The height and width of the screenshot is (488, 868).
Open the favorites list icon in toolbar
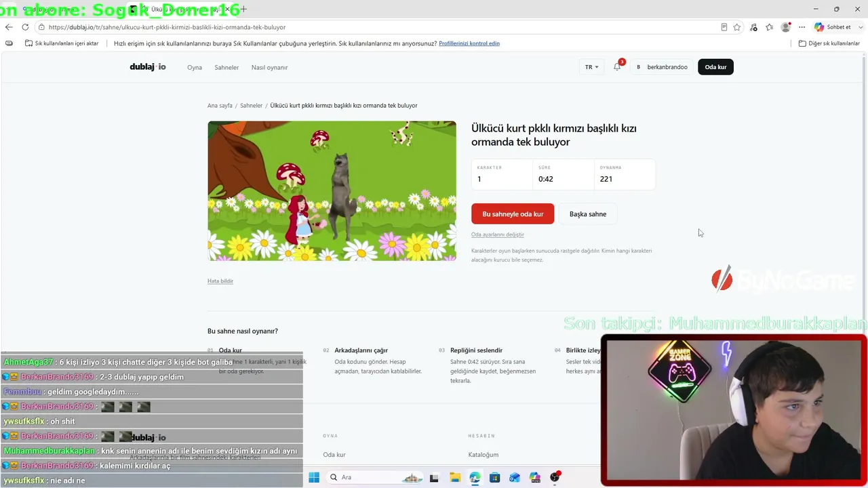770,27
